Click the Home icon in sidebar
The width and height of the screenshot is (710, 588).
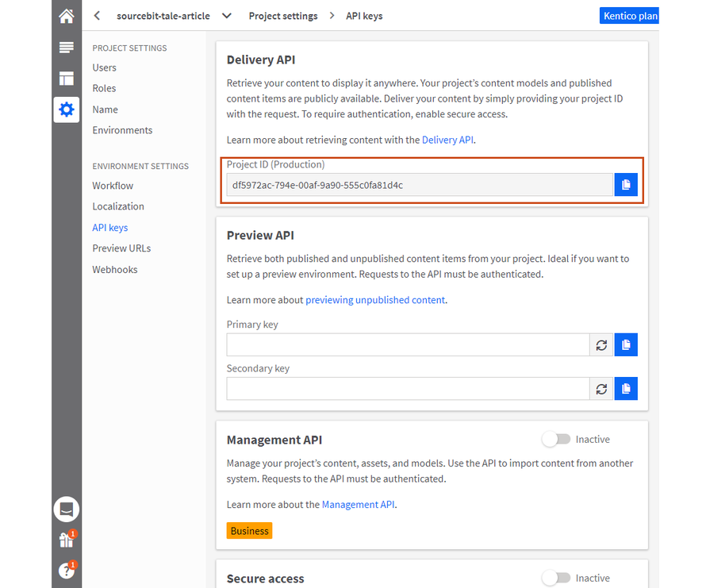pos(67,16)
